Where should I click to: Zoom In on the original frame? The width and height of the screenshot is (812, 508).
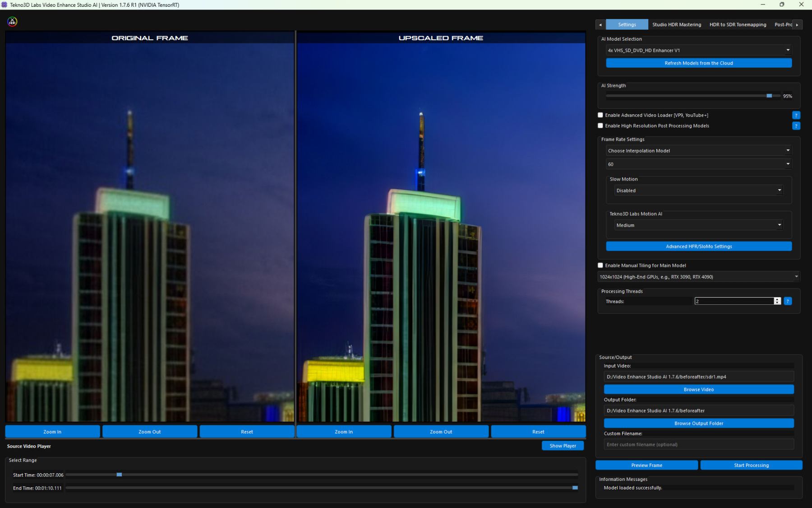[52, 432]
